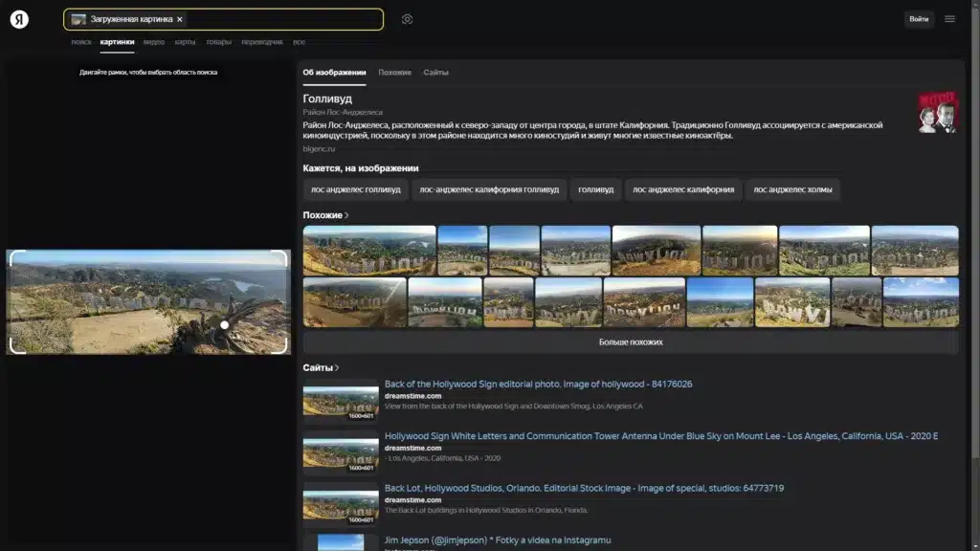The image size is (980, 551).
Task: Expand the Похожие section heading
Action: point(325,215)
